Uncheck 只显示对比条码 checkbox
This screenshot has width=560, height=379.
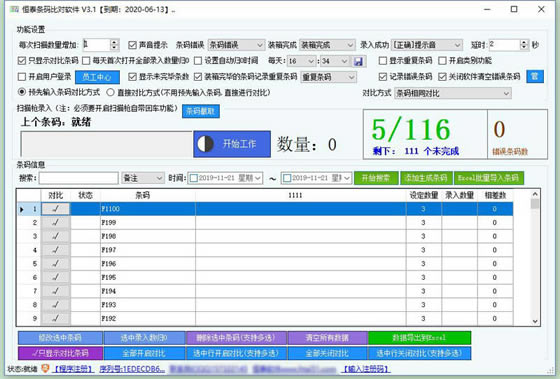click(22, 60)
